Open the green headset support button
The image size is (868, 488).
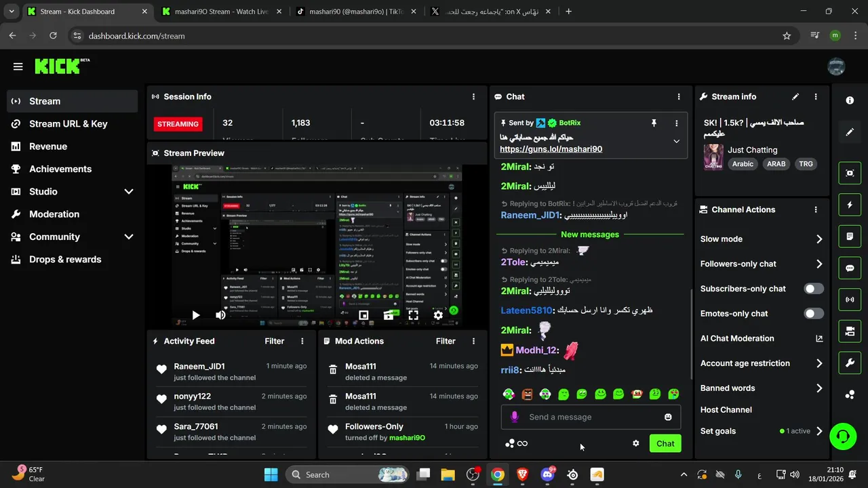coord(843,436)
